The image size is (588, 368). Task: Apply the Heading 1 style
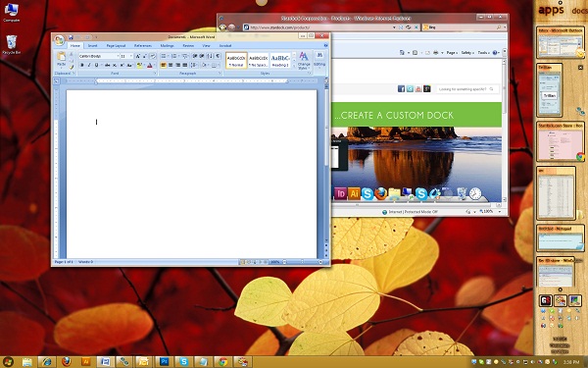tap(280, 61)
